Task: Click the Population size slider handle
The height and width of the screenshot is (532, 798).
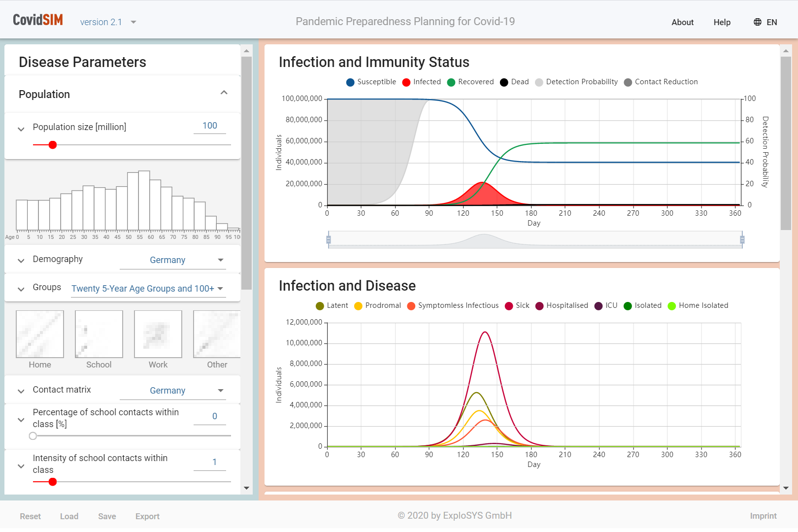Action: coord(53,145)
